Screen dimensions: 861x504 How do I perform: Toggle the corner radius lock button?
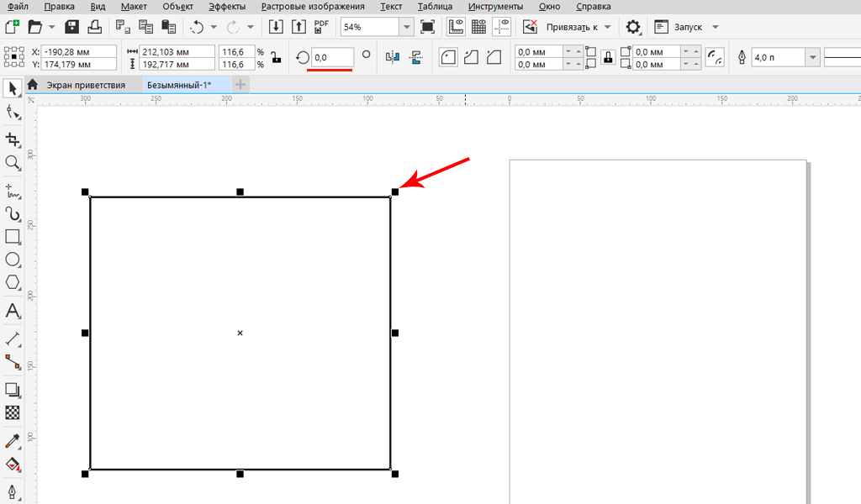tap(605, 57)
